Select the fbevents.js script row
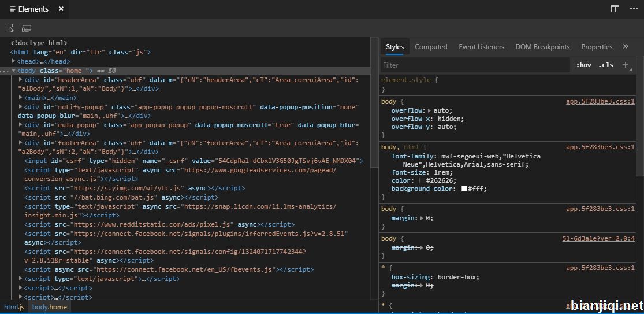Image resolution: width=644 pixels, height=314 pixels. [169, 269]
